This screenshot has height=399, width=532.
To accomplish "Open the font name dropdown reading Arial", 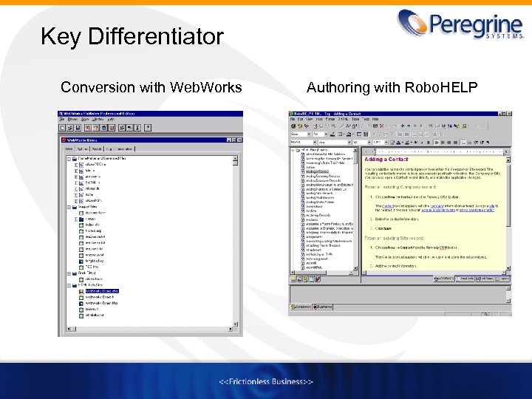I will coord(349,143).
